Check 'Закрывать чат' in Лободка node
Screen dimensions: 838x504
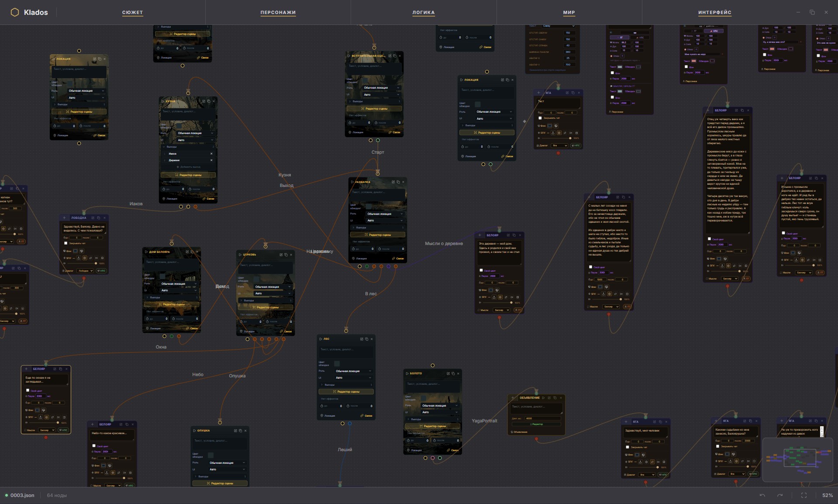coord(66,243)
